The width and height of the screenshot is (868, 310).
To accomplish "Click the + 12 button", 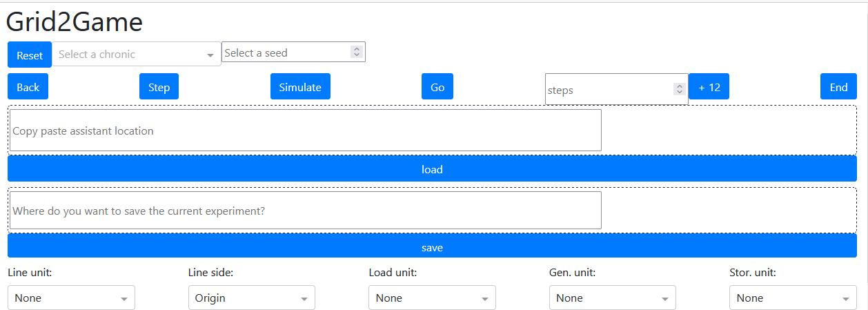I will (709, 87).
